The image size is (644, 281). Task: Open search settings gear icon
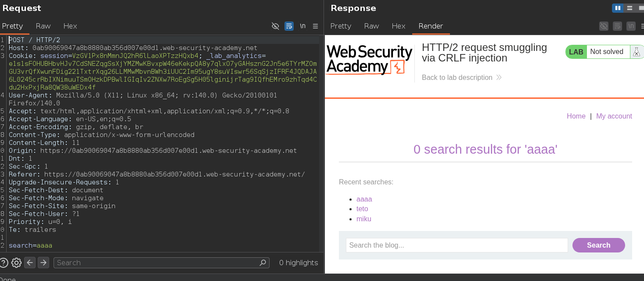point(16,263)
